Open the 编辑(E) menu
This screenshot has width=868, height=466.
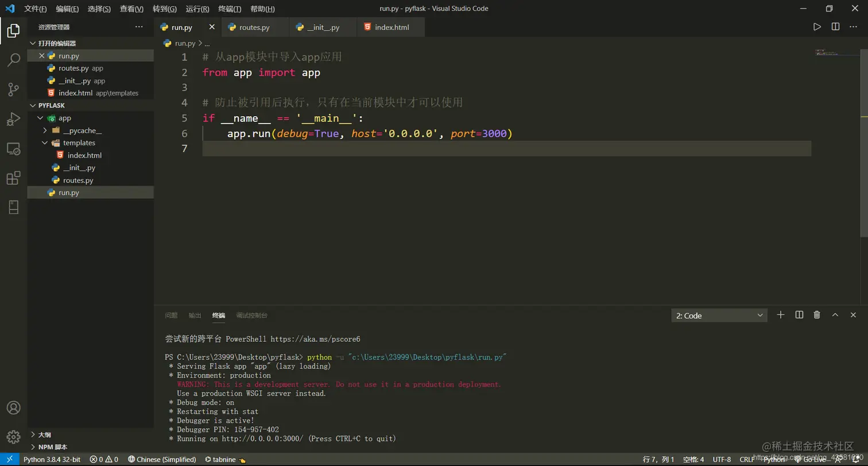[68, 9]
